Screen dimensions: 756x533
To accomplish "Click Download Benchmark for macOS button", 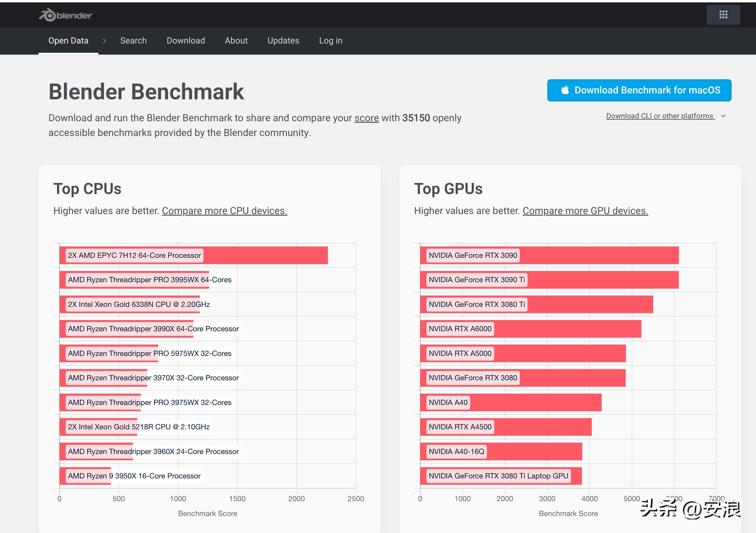I will click(x=639, y=90).
